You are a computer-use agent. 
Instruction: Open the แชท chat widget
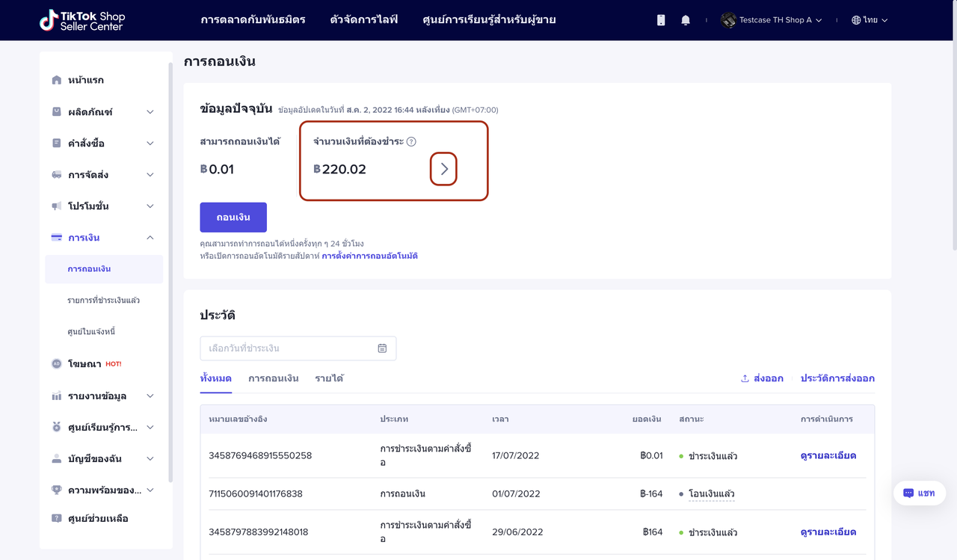(x=919, y=493)
